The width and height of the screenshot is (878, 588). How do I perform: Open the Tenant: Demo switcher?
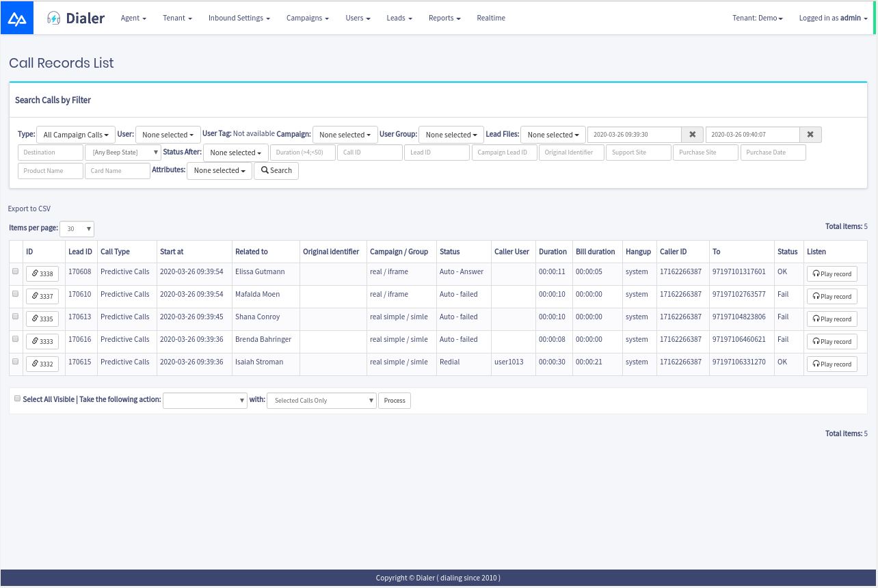758,18
